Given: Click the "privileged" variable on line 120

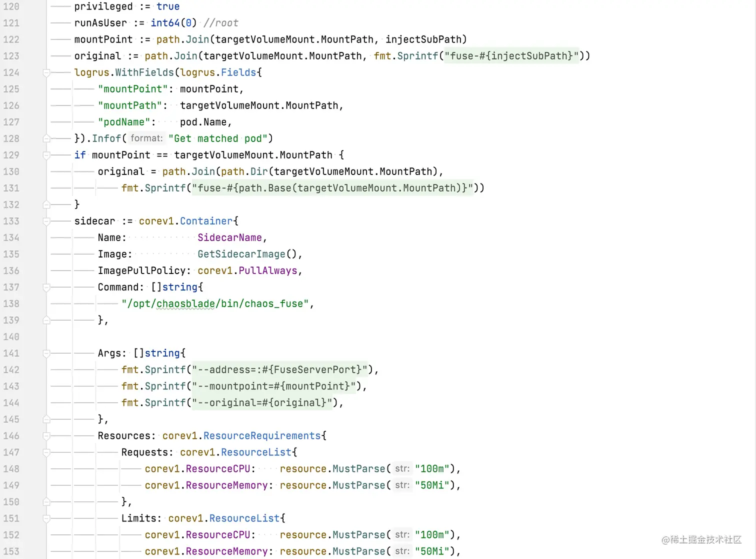Looking at the screenshot, I should 103,6.
